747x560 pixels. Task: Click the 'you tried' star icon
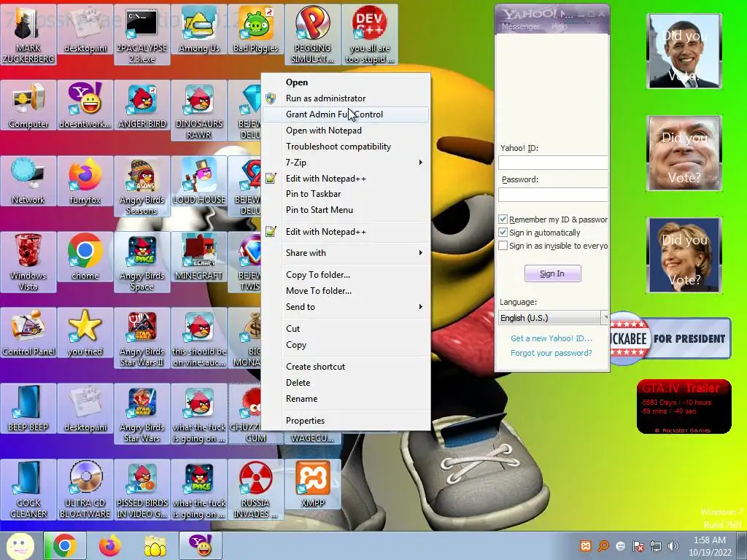tap(85, 332)
